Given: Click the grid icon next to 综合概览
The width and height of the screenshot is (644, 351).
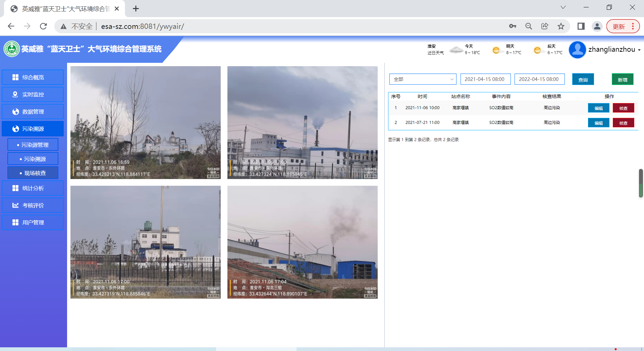Looking at the screenshot, I should 15,77.
